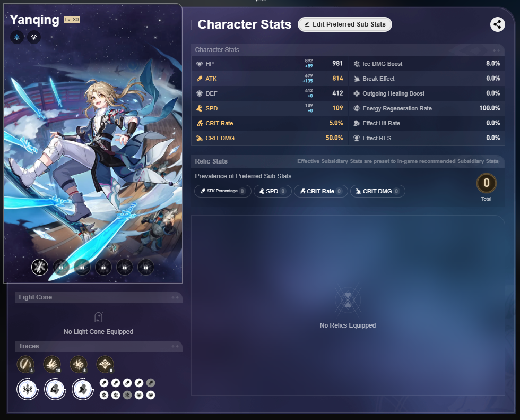The image size is (520, 420).
Task: Expand the Traces section header
Action: click(x=99, y=346)
